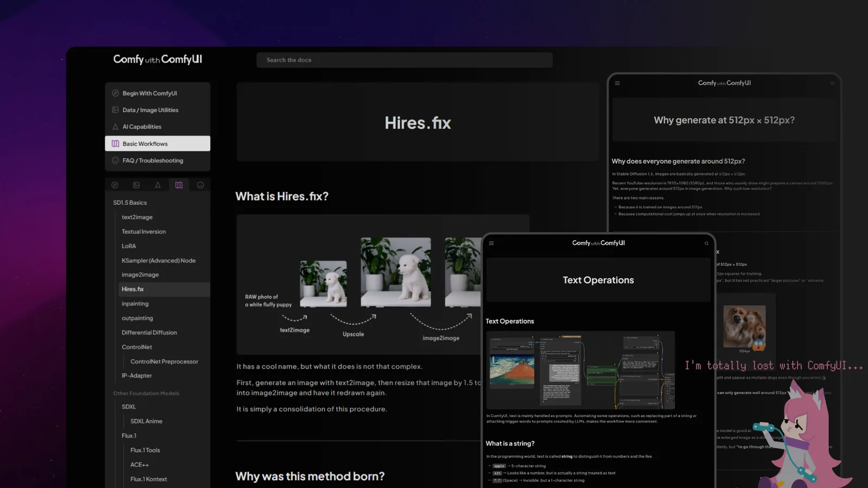868x488 pixels.
Task: Focus the Search the docs field
Action: [405, 60]
